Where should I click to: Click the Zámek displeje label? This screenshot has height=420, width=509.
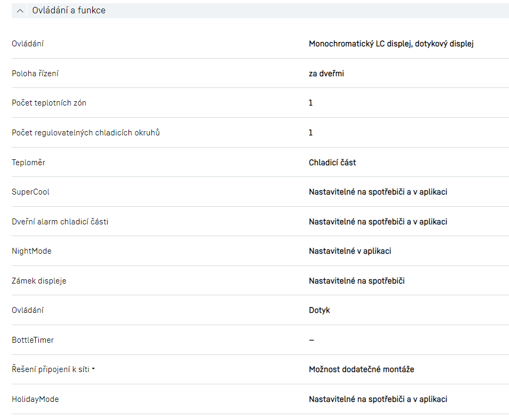[39, 281]
